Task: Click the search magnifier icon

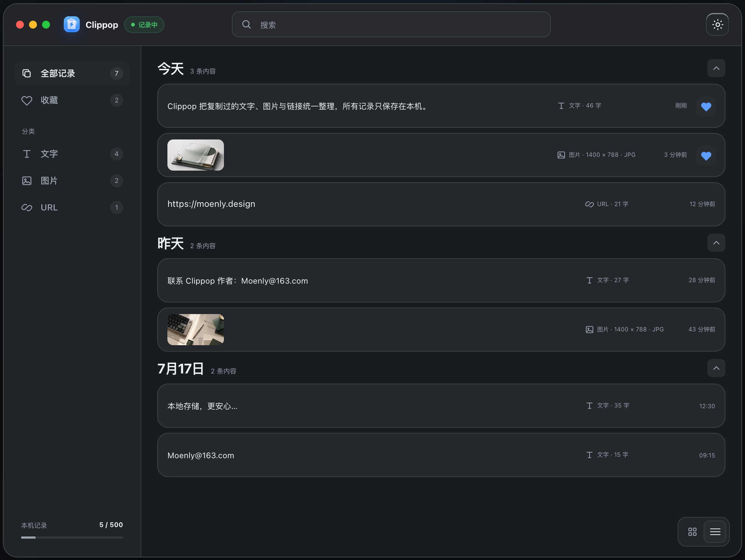Action: [x=246, y=25]
